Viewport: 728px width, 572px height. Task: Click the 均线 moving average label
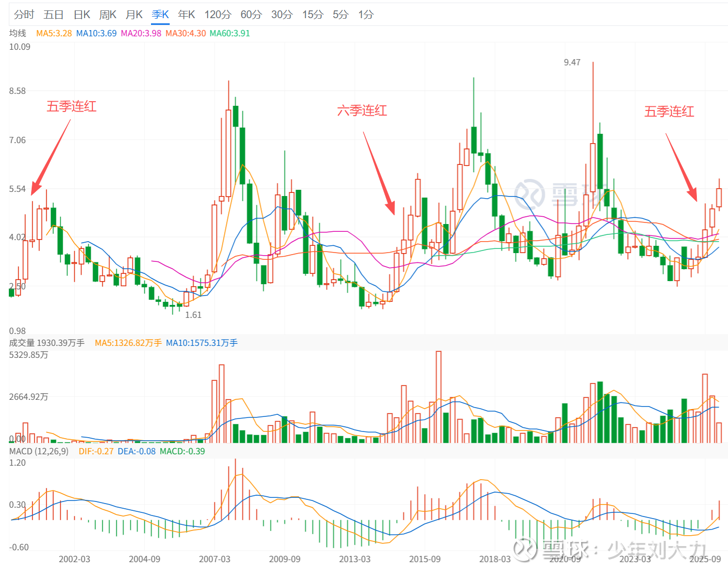coord(18,33)
